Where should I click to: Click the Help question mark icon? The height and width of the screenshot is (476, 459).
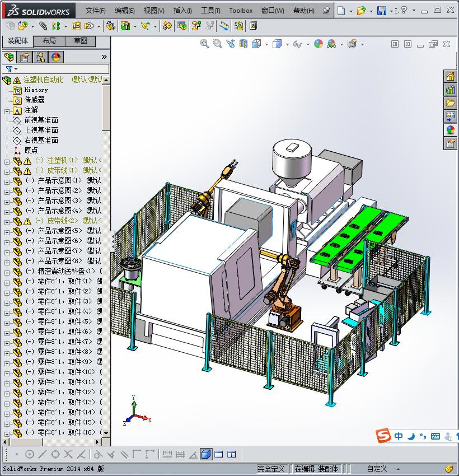404,10
